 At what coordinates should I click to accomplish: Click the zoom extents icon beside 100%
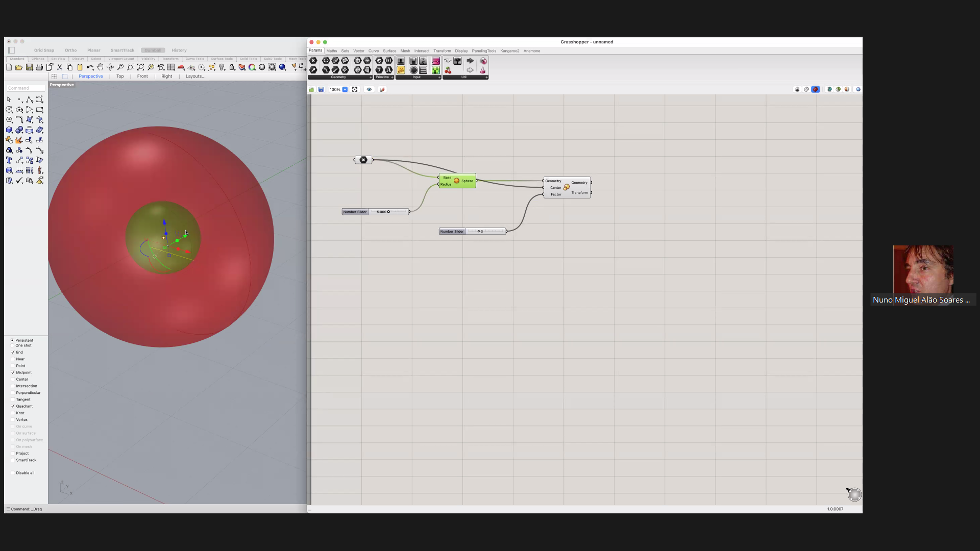(x=355, y=89)
